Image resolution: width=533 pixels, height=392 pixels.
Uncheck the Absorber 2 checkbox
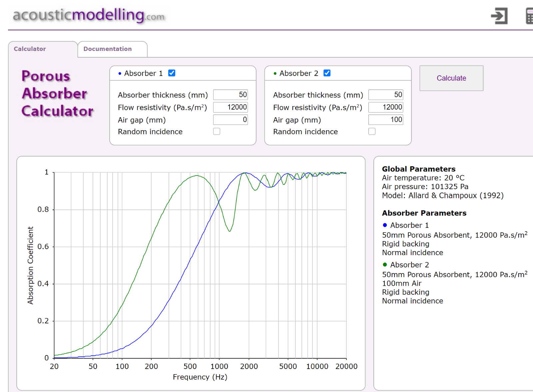[x=327, y=73]
